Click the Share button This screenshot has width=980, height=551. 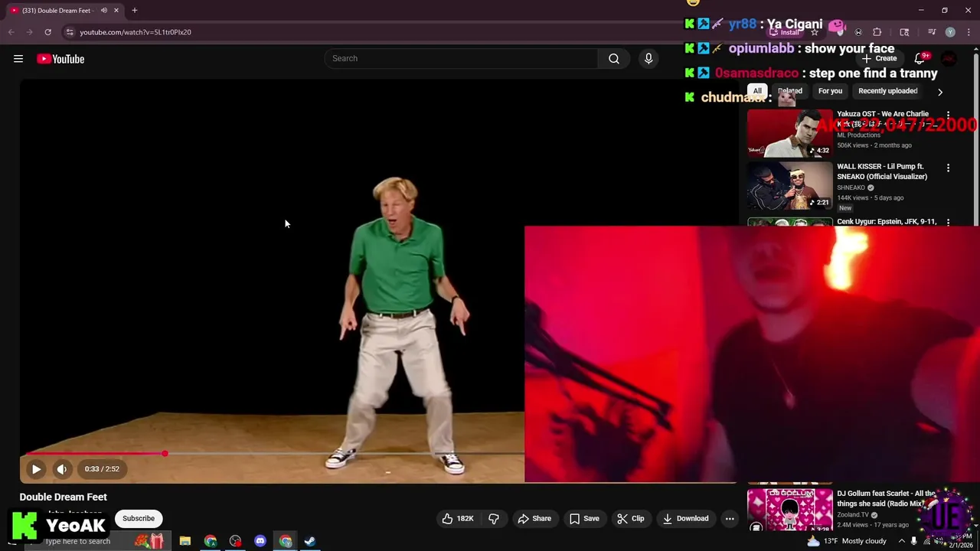click(x=534, y=519)
